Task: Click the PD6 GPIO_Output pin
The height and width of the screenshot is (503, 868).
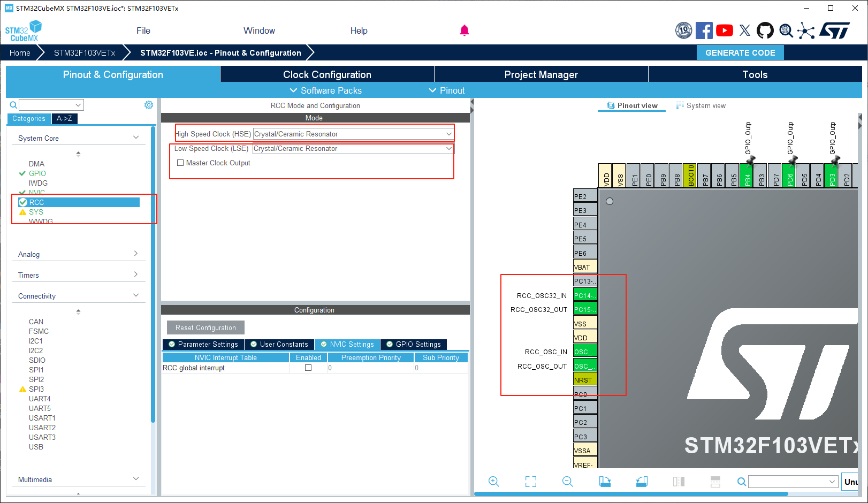Action: pos(790,176)
